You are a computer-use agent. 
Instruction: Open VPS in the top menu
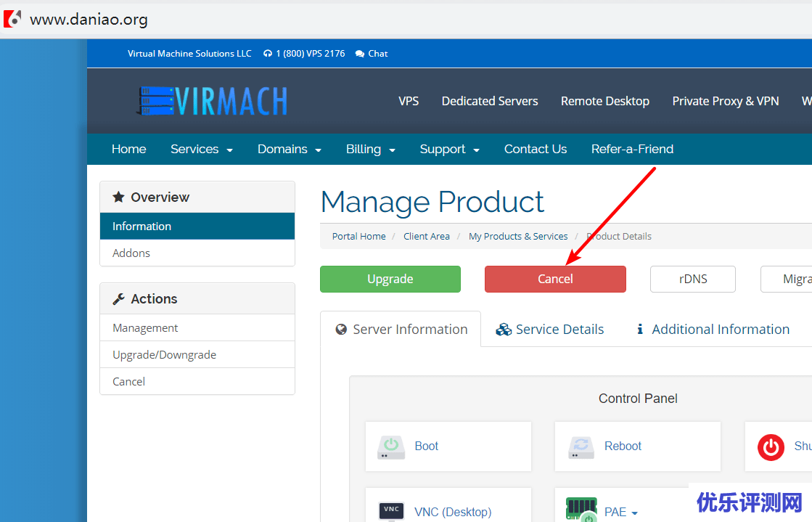point(409,101)
